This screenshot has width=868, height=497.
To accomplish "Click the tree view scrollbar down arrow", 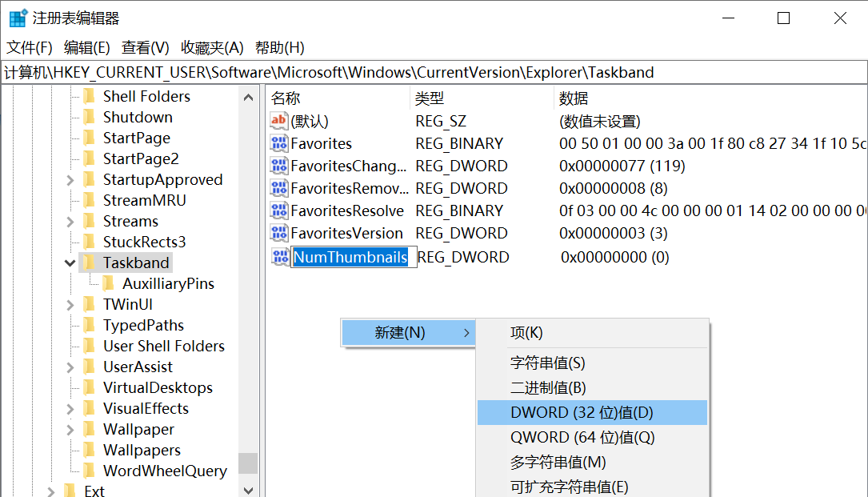I will pyautogui.click(x=248, y=489).
